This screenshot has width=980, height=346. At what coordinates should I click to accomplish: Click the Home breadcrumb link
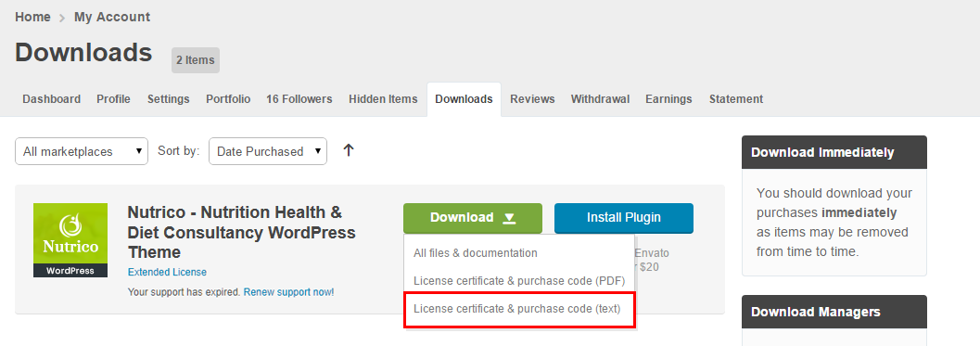pyautogui.click(x=32, y=17)
